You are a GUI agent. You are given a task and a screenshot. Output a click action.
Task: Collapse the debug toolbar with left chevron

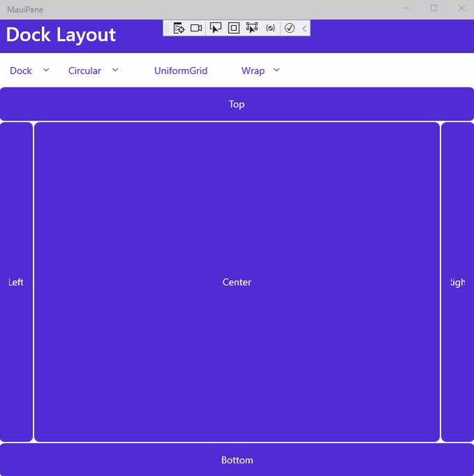pyautogui.click(x=305, y=28)
